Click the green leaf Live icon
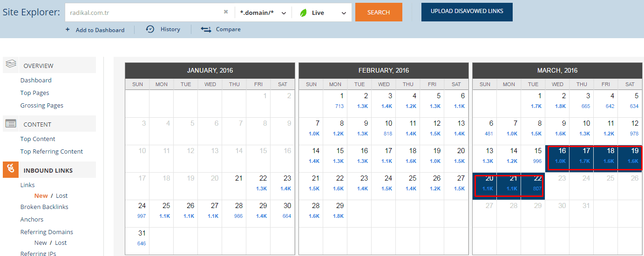This screenshot has width=644, height=256. tap(304, 13)
